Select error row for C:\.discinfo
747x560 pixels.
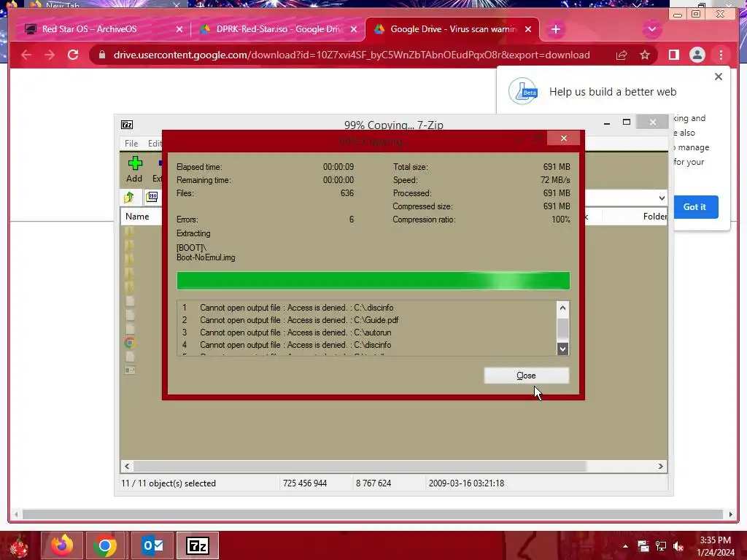click(367, 308)
